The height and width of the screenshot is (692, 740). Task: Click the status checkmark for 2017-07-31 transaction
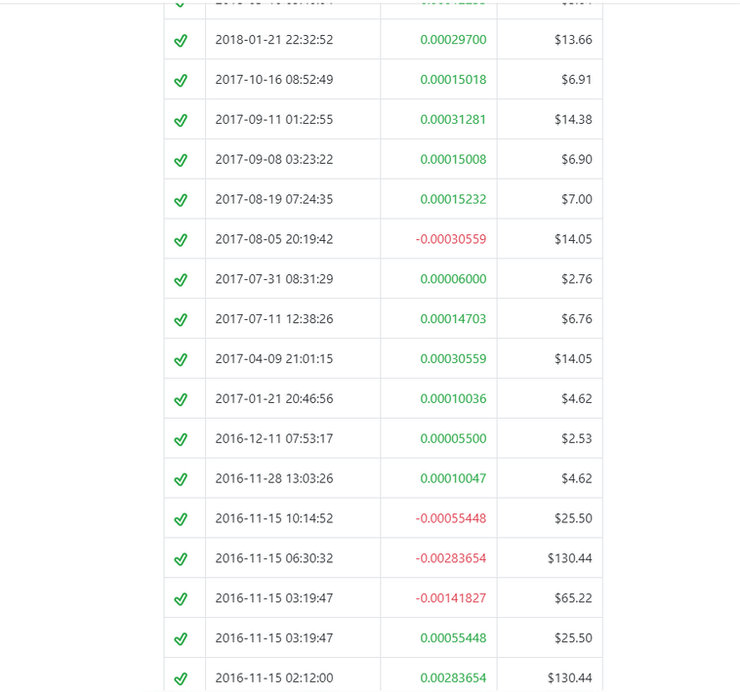181,279
